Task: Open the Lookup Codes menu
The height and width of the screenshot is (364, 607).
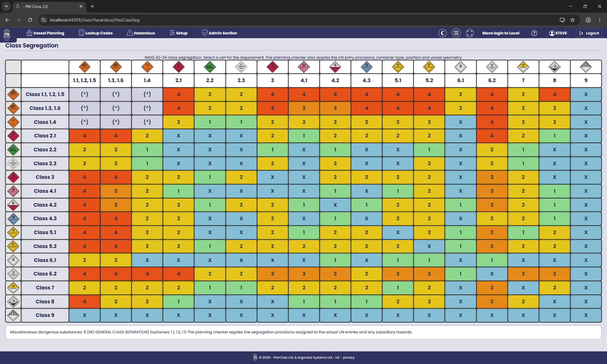Action: click(x=96, y=33)
